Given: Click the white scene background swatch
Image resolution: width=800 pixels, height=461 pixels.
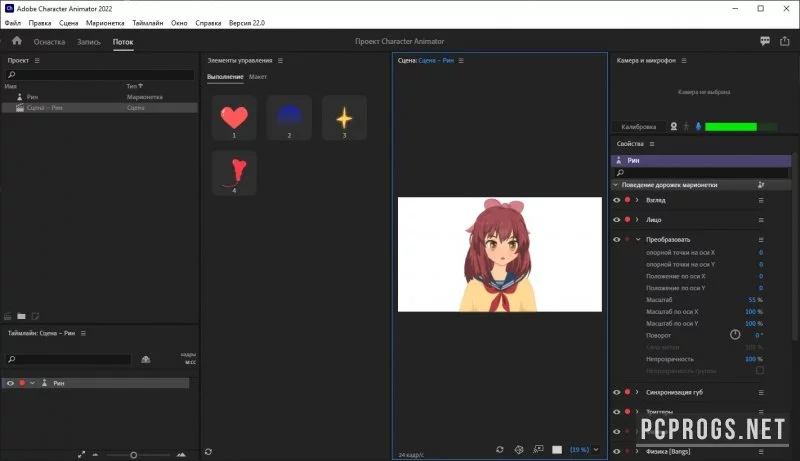Looking at the screenshot, I should click(557, 449).
